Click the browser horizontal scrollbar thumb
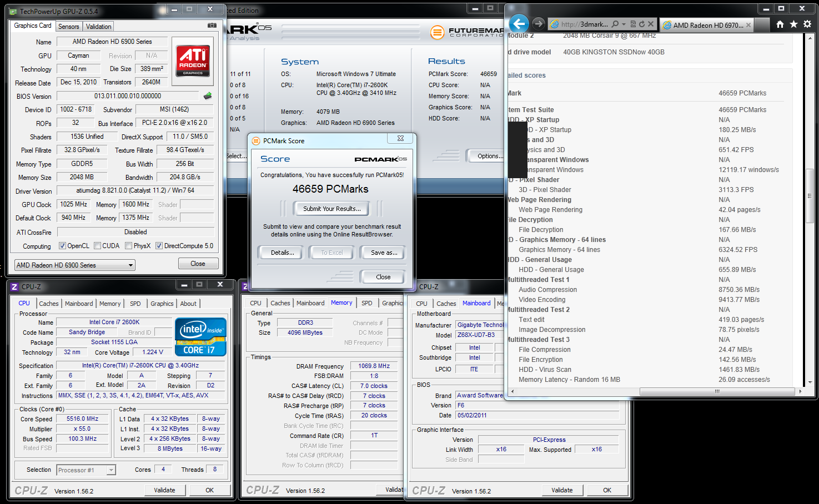Image resolution: width=819 pixels, height=504 pixels. point(716,391)
